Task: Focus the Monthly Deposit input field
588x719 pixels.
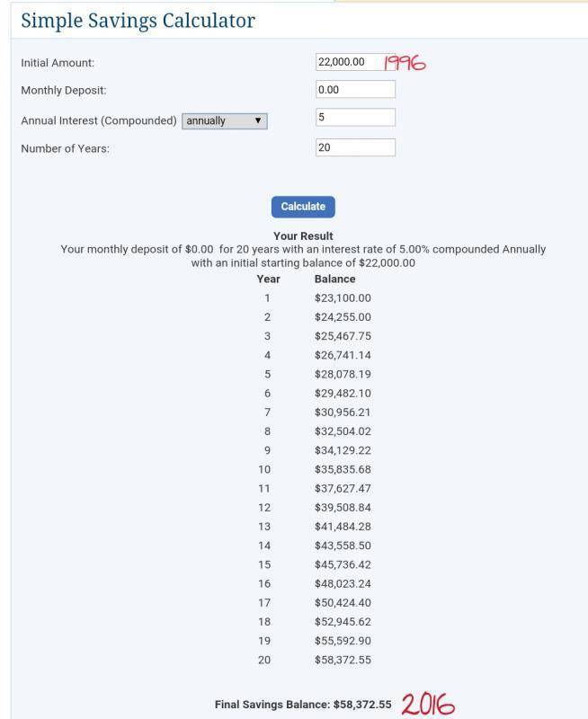Action: coord(355,90)
